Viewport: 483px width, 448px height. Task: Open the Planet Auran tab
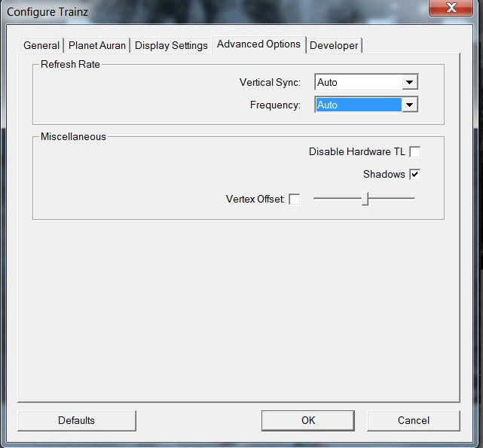tap(97, 45)
